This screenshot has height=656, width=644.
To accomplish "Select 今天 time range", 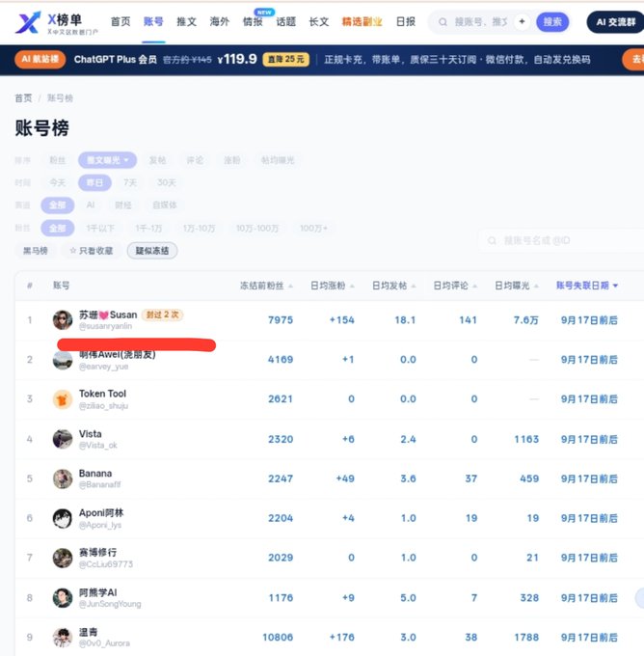I will [58, 182].
